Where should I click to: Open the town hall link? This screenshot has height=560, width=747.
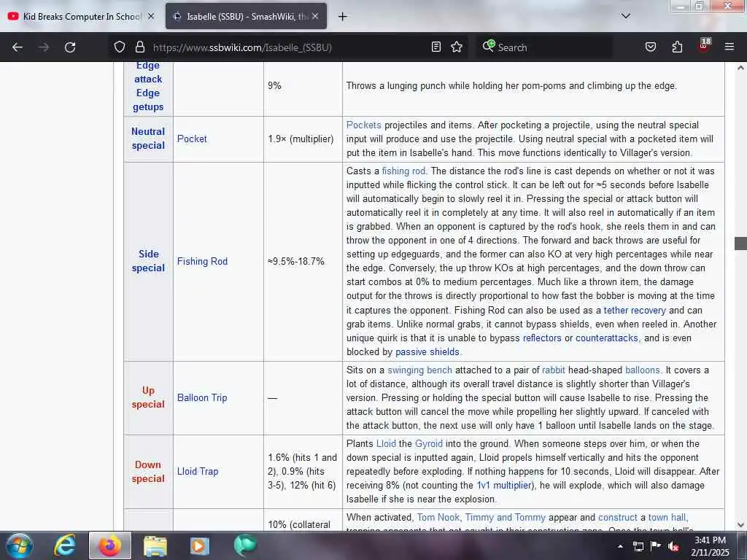pyautogui.click(x=667, y=517)
